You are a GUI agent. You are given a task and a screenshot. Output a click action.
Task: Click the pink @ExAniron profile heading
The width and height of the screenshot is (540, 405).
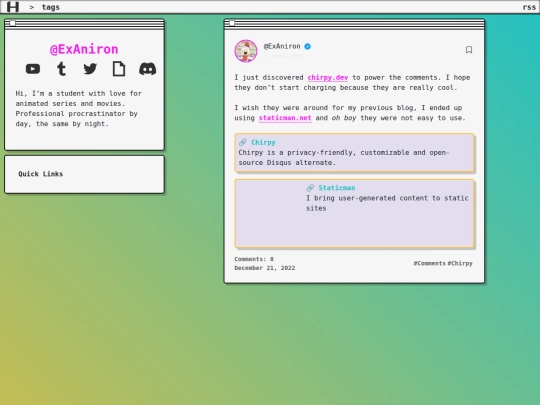(84, 49)
